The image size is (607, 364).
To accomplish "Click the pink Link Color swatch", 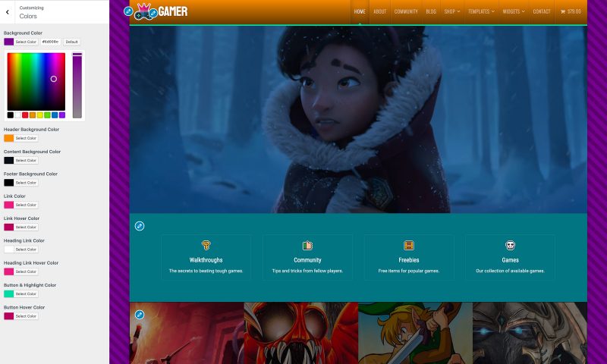I will (x=9, y=205).
